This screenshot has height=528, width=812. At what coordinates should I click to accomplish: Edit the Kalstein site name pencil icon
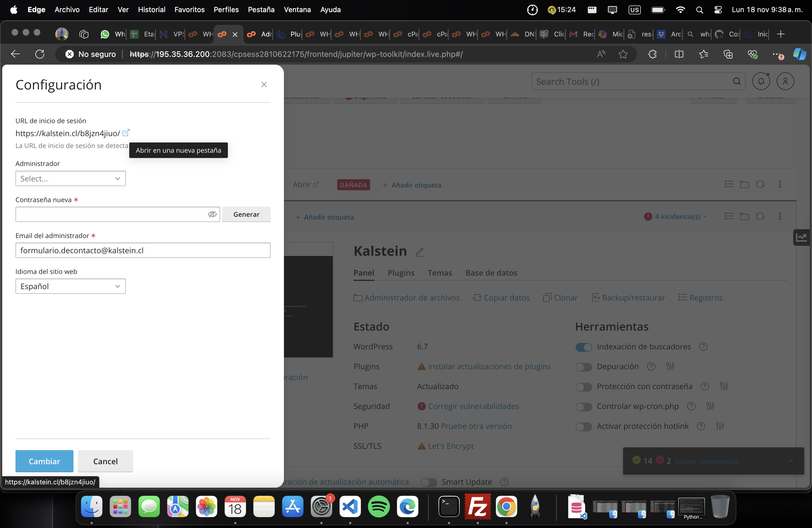pos(420,252)
